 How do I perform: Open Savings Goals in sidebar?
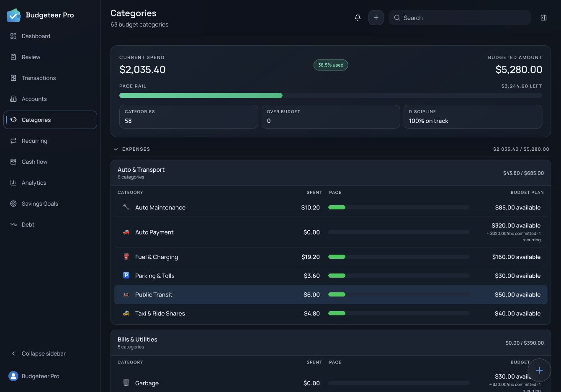click(x=50, y=204)
